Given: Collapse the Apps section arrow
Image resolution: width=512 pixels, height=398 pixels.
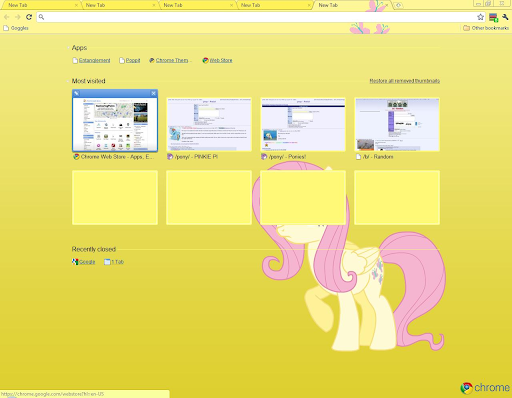Looking at the screenshot, I should pos(68,48).
